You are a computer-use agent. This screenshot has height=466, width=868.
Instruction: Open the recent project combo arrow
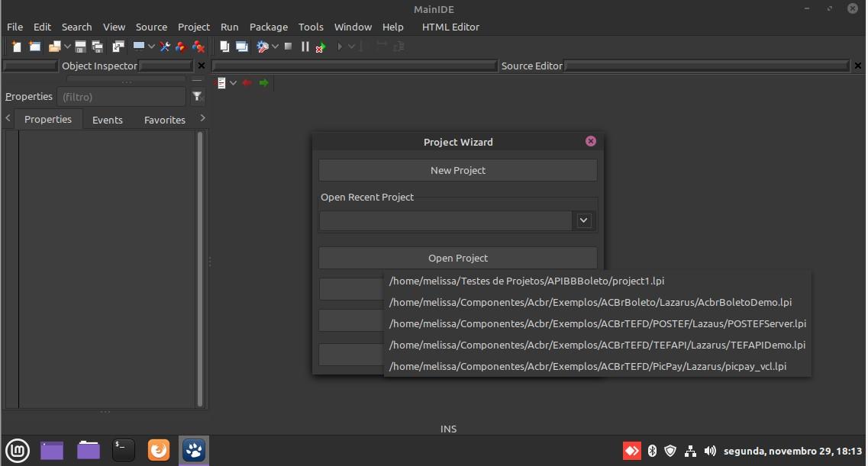click(x=583, y=220)
